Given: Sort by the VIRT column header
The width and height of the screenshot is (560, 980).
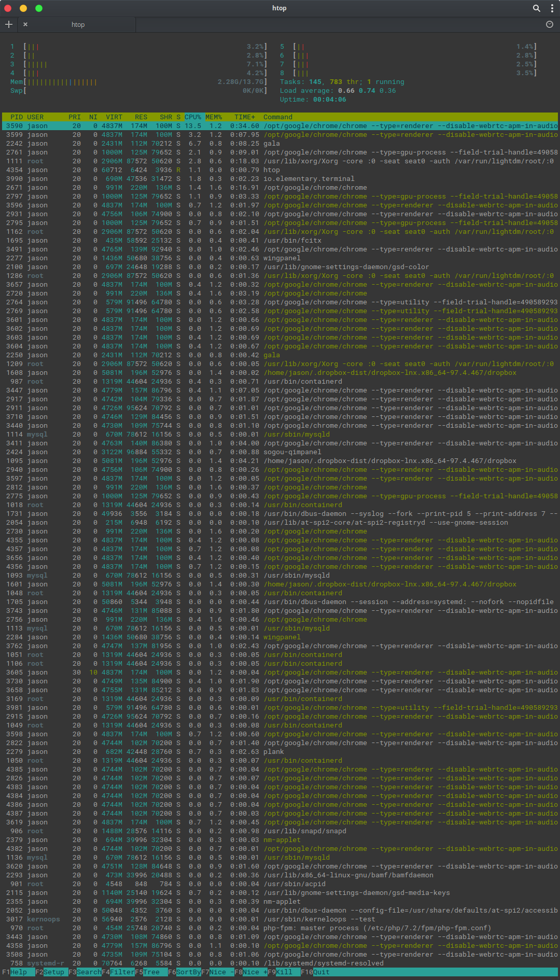Looking at the screenshot, I should click(x=114, y=117).
